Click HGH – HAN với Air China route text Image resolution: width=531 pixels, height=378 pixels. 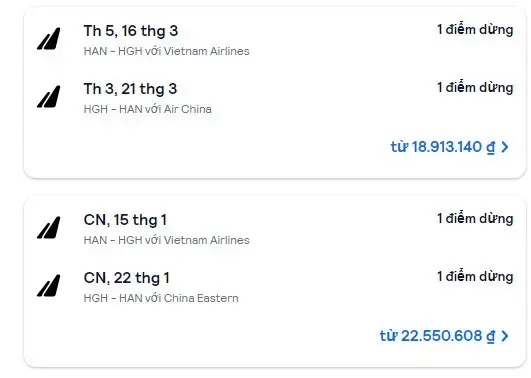coord(148,109)
